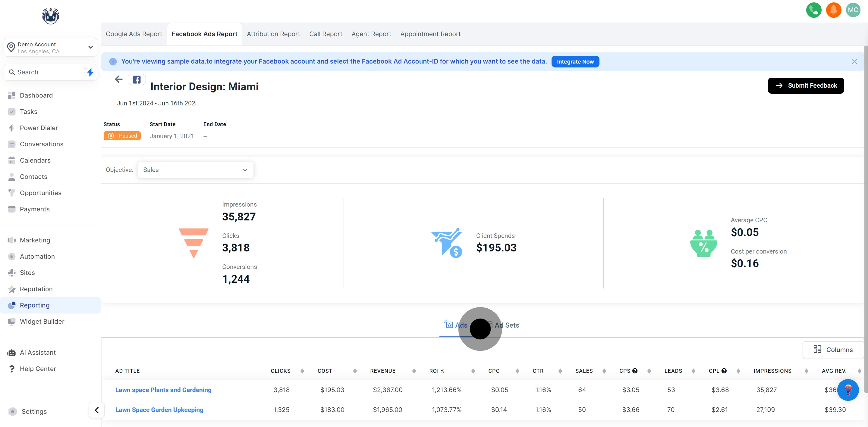Open Lawn Space Garden Upkeeping ad link

point(159,410)
